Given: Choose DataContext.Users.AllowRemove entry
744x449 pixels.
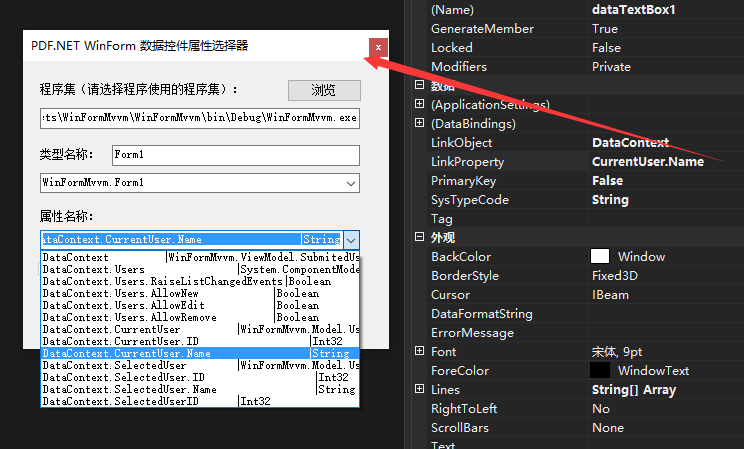Looking at the screenshot, I should click(x=200, y=318).
